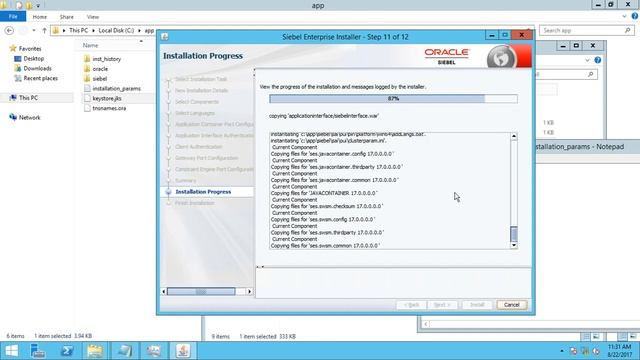Click left arrow of steps panel scrollbar
Screen dimensions: 640x360
click(x=164, y=291)
